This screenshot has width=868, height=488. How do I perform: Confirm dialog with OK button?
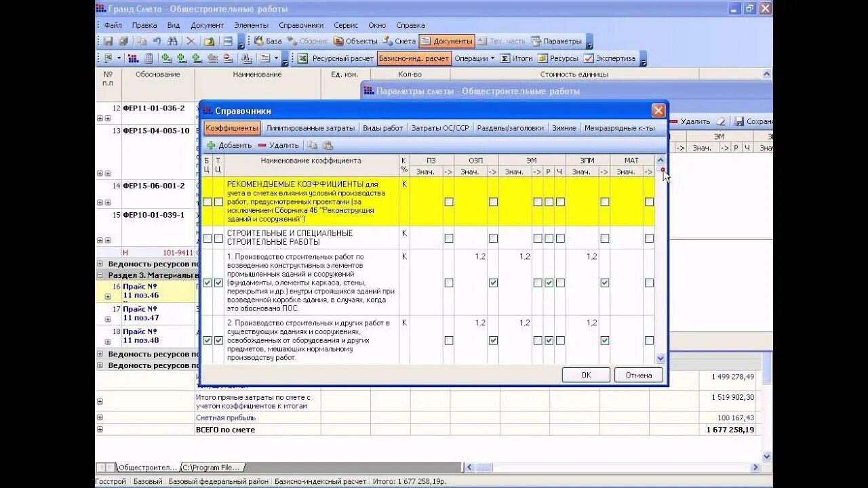pyautogui.click(x=586, y=375)
